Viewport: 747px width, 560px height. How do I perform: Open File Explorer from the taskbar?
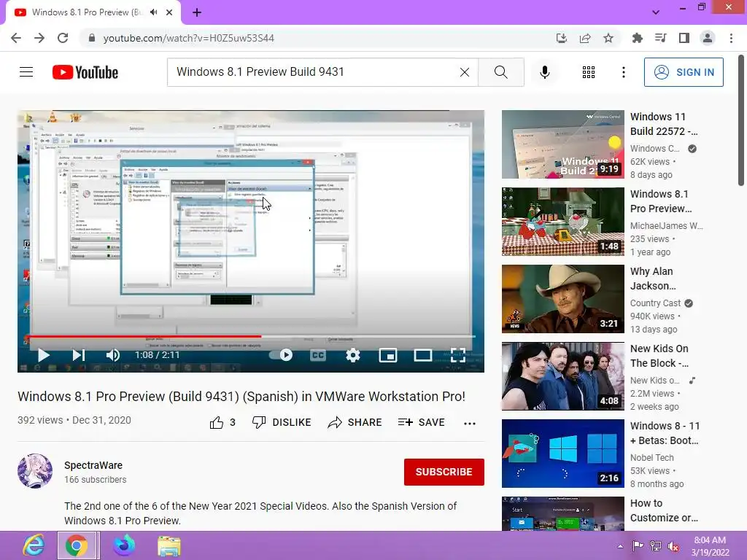pyautogui.click(x=169, y=545)
